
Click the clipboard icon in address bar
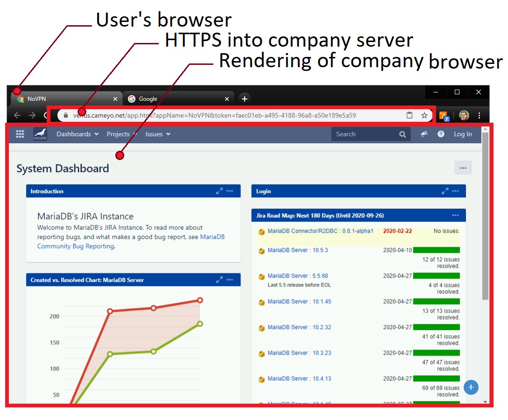pos(409,115)
